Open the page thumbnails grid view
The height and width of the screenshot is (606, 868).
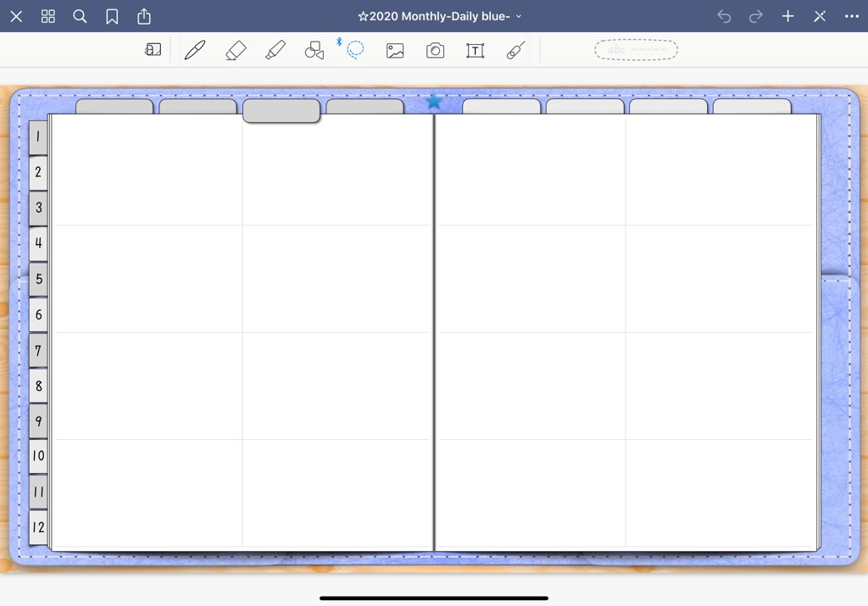(x=48, y=17)
